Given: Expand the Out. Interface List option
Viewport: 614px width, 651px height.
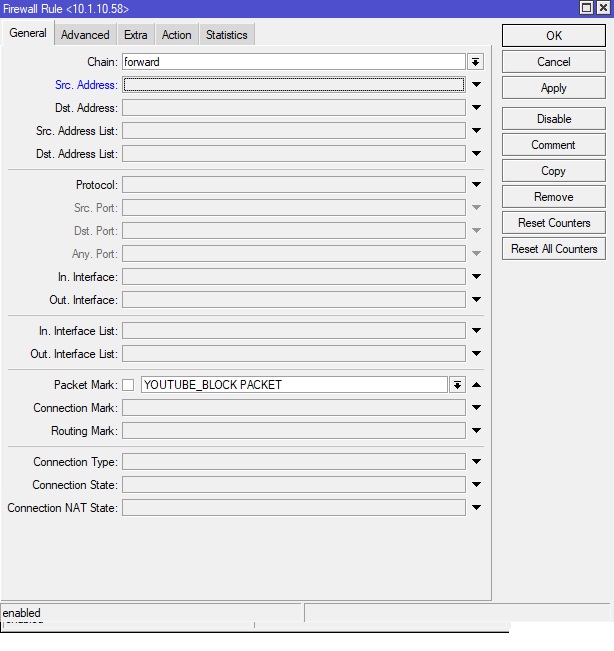Looking at the screenshot, I should 477,354.
